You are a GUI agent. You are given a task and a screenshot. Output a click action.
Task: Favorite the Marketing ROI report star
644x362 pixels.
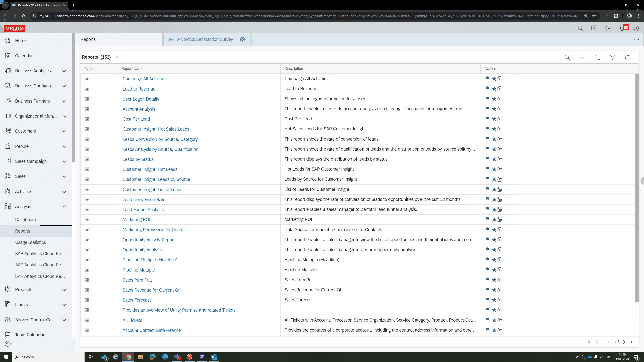click(x=494, y=219)
